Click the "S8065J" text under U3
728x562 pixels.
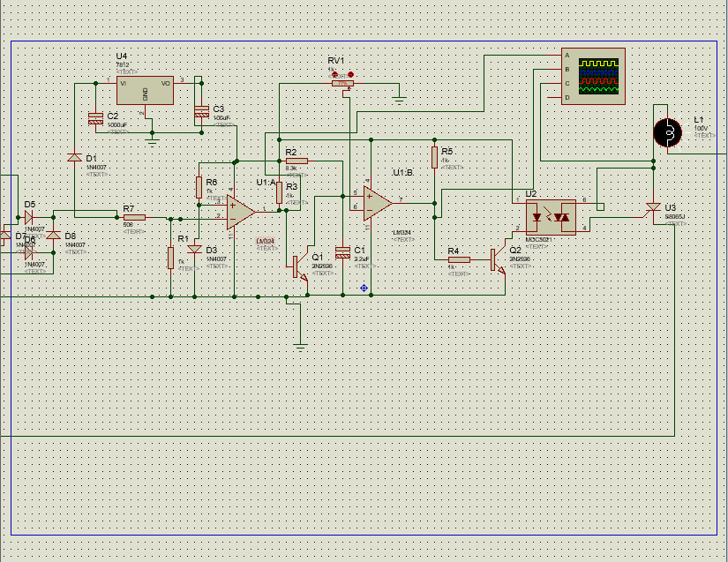pos(674,217)
